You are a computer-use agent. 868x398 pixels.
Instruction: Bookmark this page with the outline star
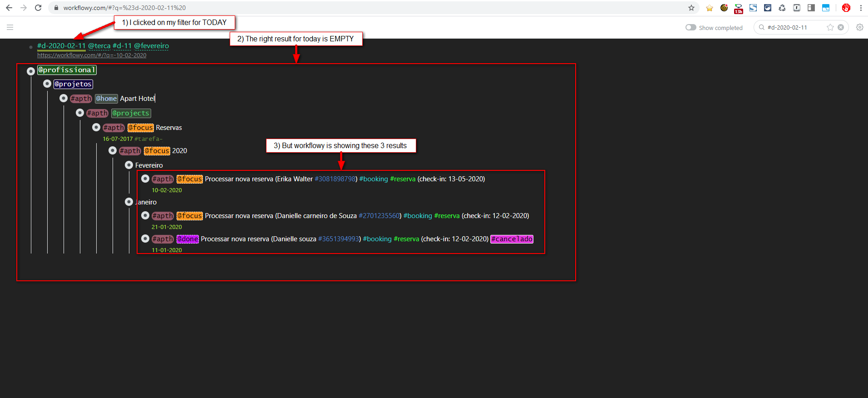pyautogui.click(x=691, y=8)
